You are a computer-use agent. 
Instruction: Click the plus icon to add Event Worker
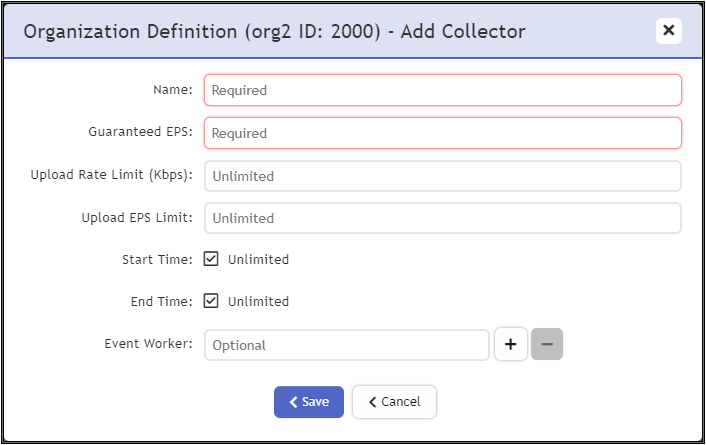(510, 344)
